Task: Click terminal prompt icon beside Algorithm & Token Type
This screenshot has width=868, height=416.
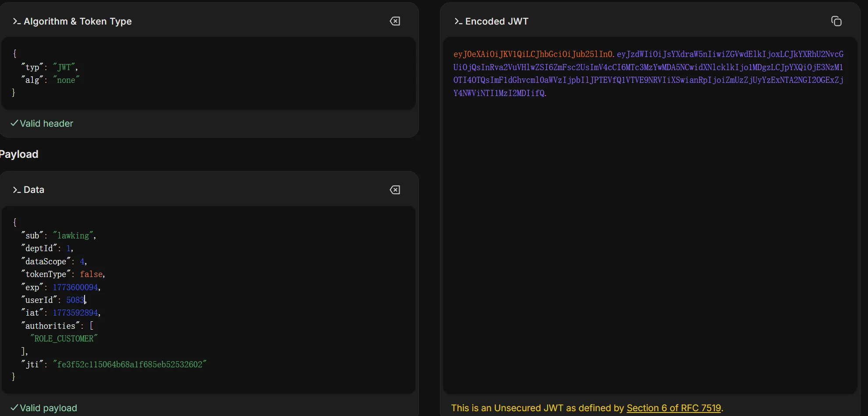Action: click(x=17, y=21)
